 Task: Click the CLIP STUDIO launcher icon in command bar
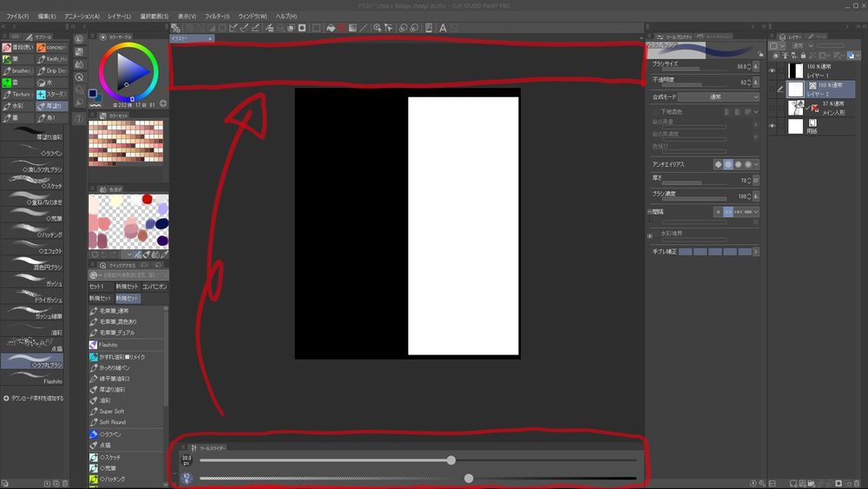pyautogui.click(x=175, y=28)
